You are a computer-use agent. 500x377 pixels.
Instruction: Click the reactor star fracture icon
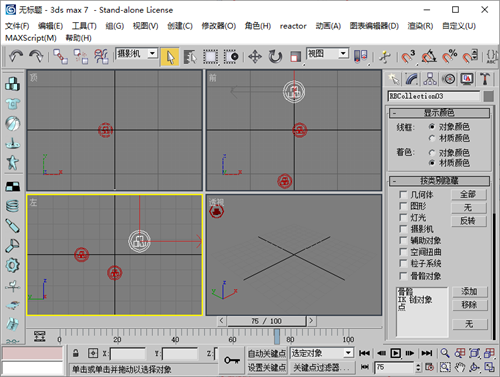[x=13, y=162]
